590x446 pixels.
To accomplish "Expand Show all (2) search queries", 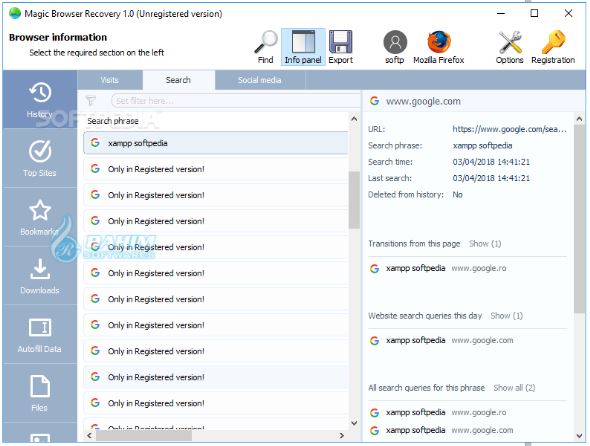I will [x=514, y=388].
